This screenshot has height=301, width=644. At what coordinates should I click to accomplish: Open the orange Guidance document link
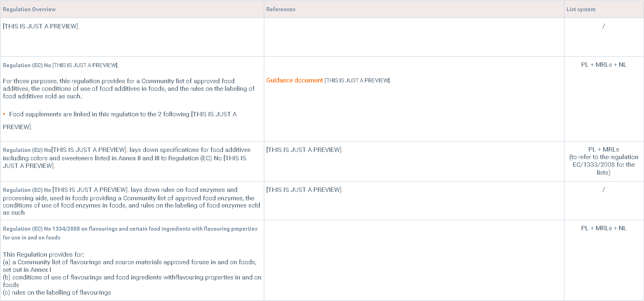click(x=295, y=80)
